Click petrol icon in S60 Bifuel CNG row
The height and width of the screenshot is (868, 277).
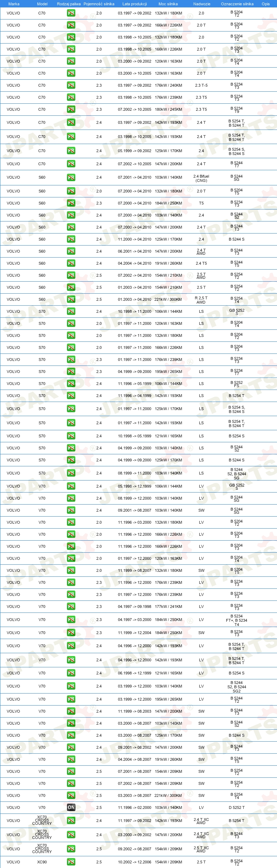[x=71, y=177]
